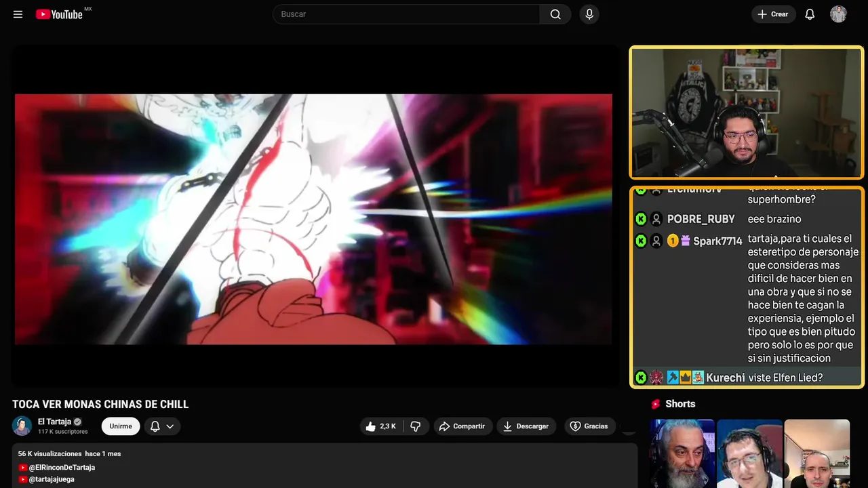The height and width of the screenshot is (488, 868).
Task: Click the Buscar search field
Action: [406, 14]
